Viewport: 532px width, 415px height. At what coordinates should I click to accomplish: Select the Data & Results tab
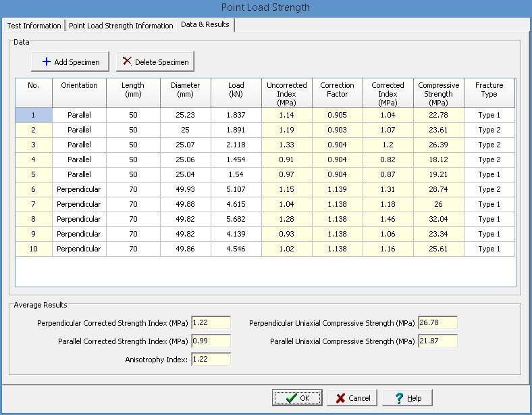pyautogui.click(x=205, y=25)
